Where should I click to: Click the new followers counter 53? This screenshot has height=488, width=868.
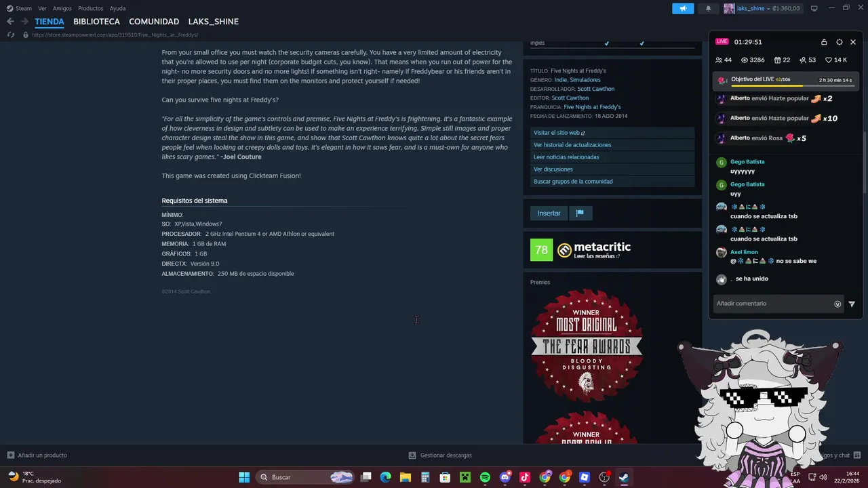[808, 60]
